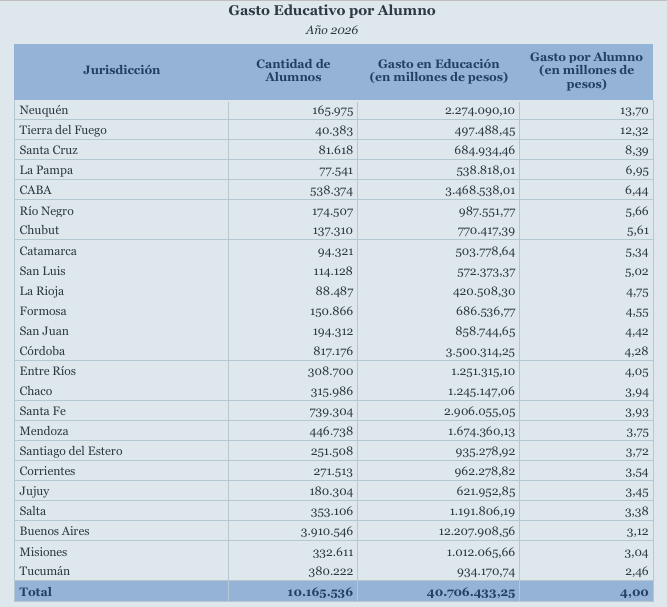Select the 'San Juan' jurisdiction
667x607 pixels.
point(44,331)
